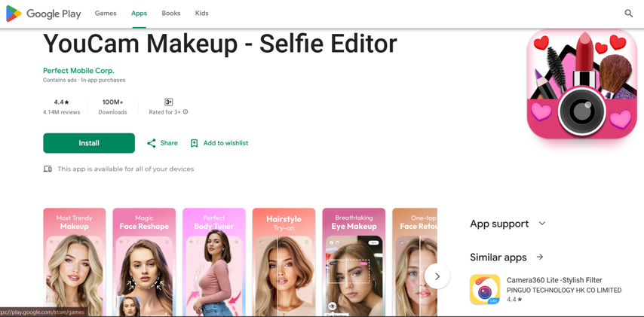Click the Camera360 Lite 4.4 rating
Viewport: 644px width, 317px height.
click(514, 300)
